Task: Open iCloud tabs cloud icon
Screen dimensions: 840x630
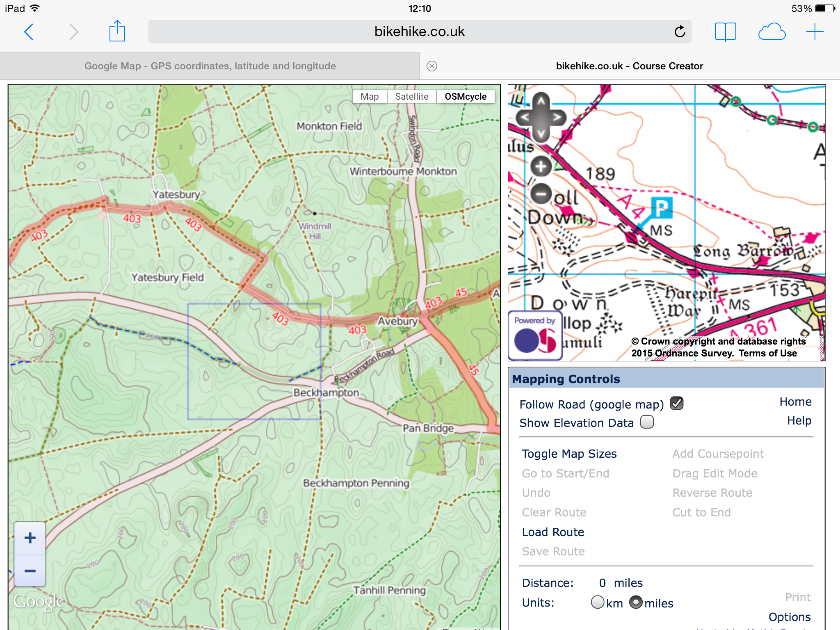Action: click(x=772, y=32)
